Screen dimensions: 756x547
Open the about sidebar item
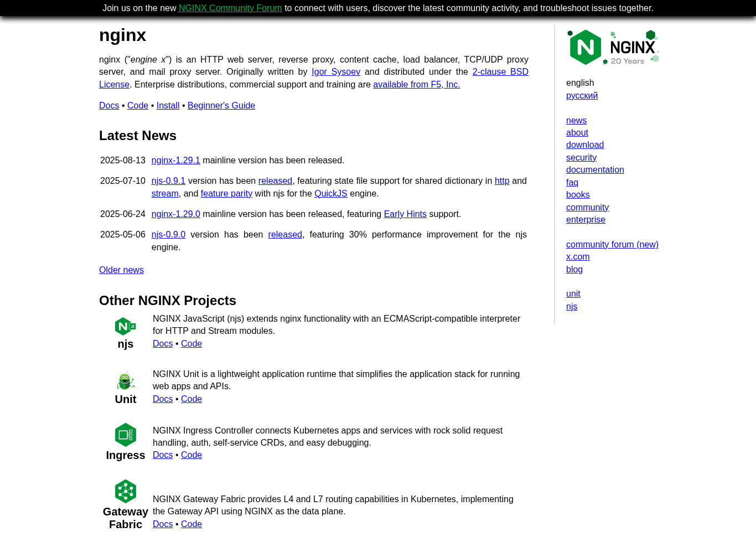pos(577,133)
